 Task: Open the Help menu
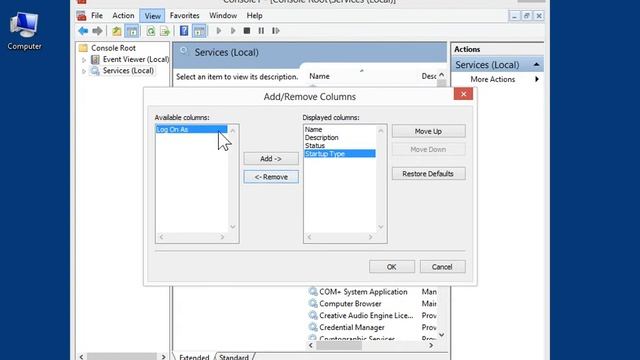[254, 16]
